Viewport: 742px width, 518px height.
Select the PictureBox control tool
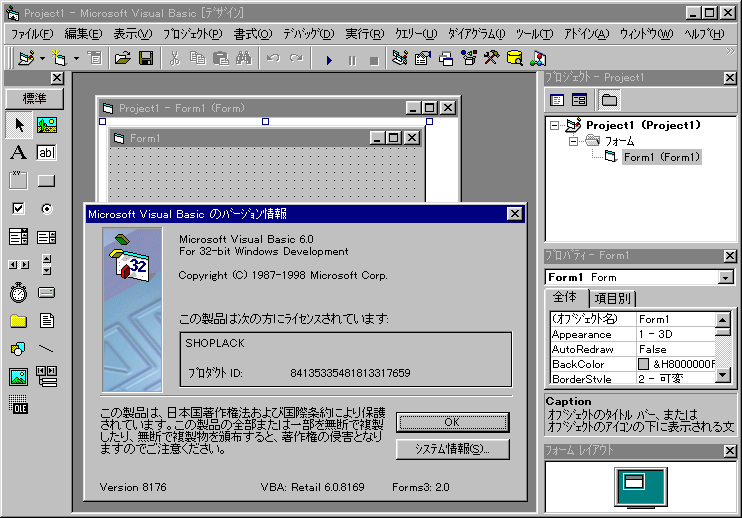(47, 125)
